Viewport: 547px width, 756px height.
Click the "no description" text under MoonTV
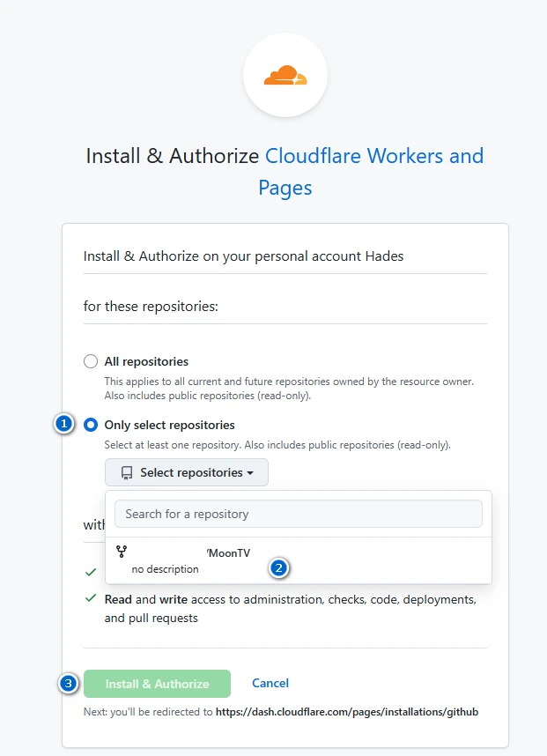coord(165,569)
